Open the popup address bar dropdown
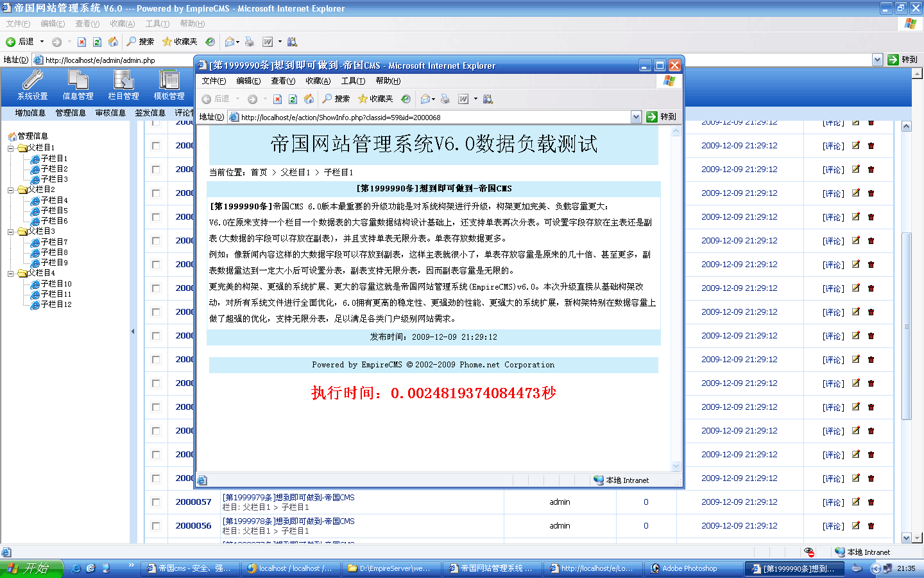This screenshot has width=924, height=578. [x=636, y=117]
